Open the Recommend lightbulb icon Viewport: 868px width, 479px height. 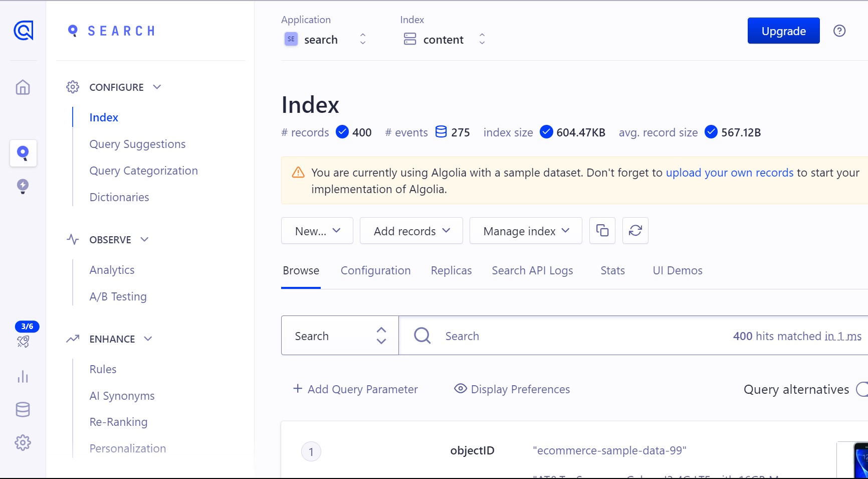pyautogui.click(x=23, y=187)
